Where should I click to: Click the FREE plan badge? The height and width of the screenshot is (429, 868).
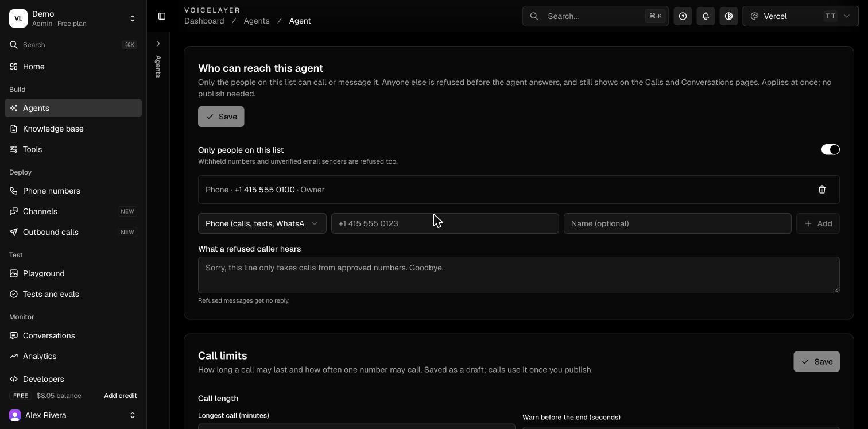pyautogui.click(x=21, y=396)
